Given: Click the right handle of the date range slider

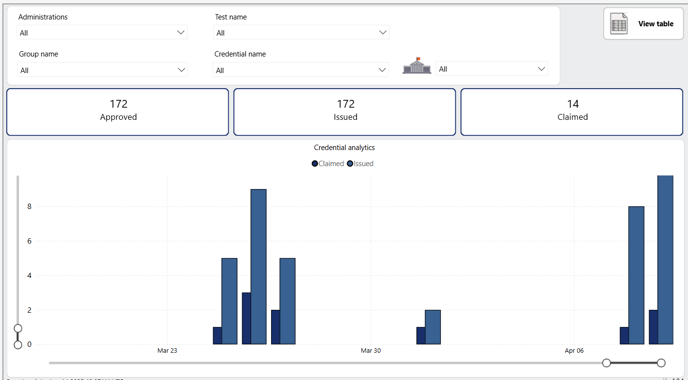Looking at the screenshot, I should [x=661, y=363].
